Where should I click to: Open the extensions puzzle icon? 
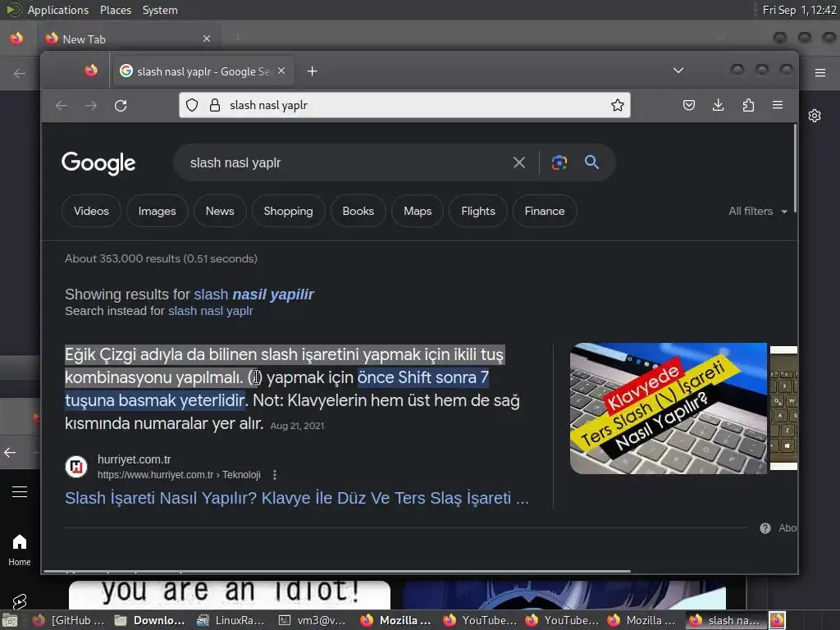[748, 105]
